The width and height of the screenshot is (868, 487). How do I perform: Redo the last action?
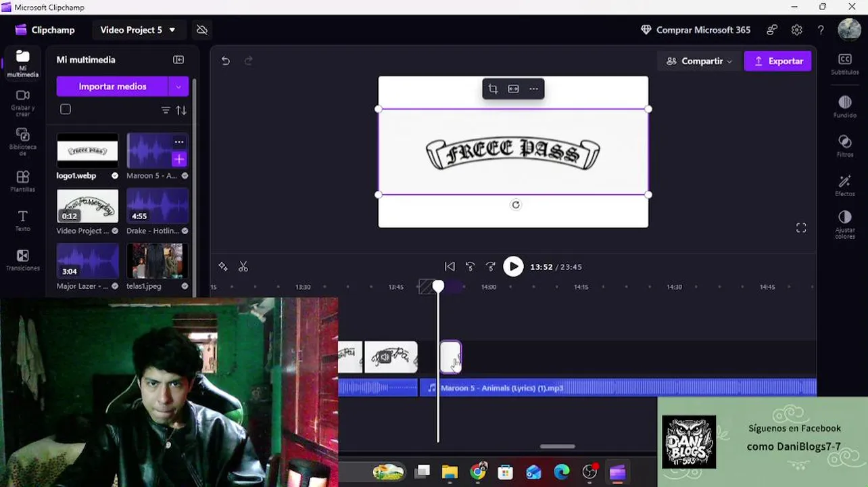pos(248,61)
